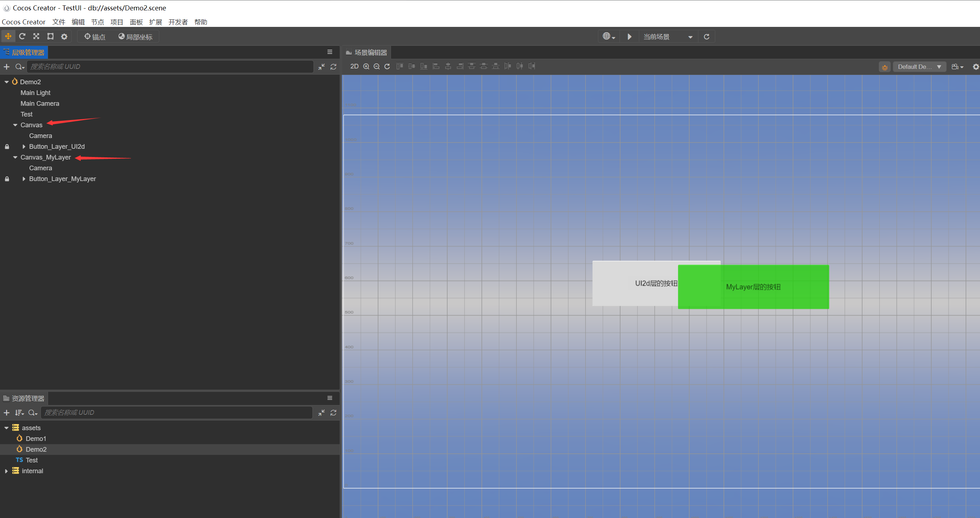Toggle lock on Button_Layer_MyLayer node
The height and width of the screenshot is (518, 980).
point(7,179)
